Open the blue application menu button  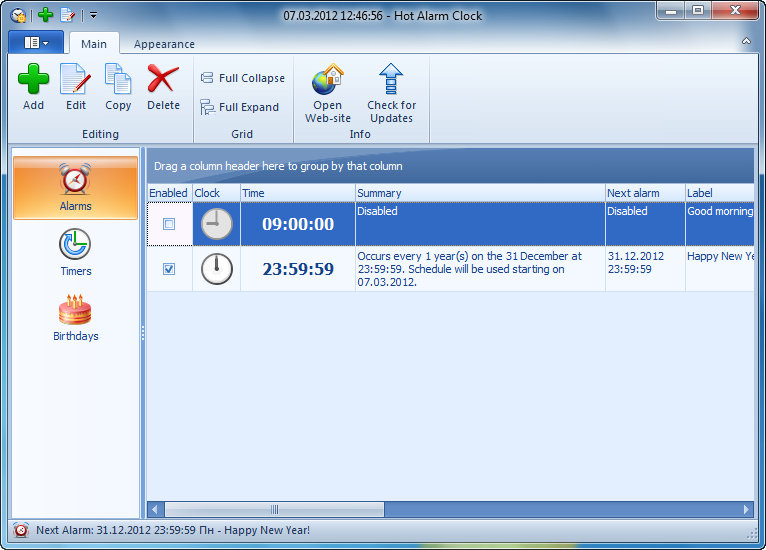coord(36,42)
